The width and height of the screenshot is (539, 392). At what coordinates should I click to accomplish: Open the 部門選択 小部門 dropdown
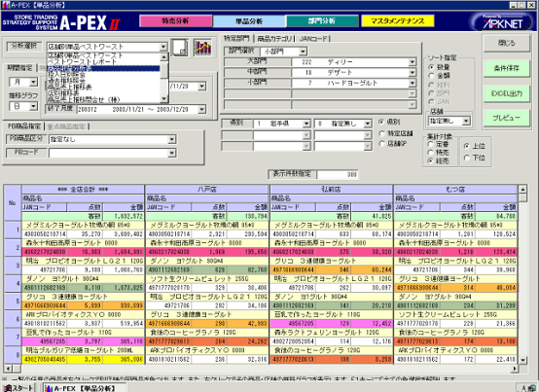[303, 52]
